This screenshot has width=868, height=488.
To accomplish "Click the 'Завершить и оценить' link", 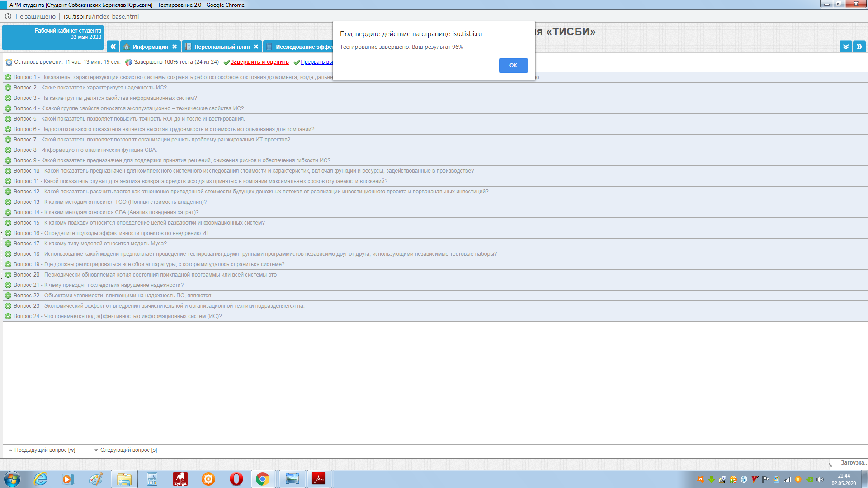I will click(x=259, y=62).
